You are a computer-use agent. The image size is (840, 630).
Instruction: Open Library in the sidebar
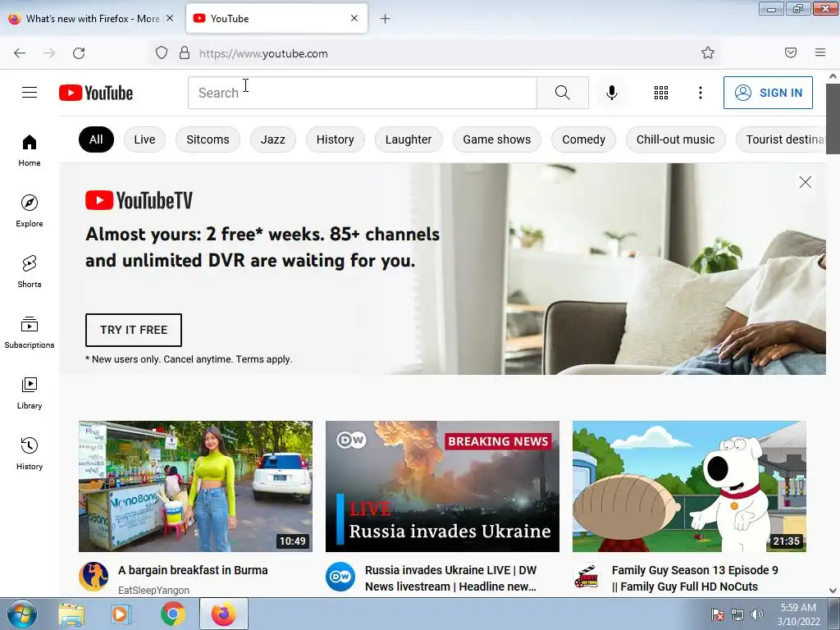pos(30,393)
